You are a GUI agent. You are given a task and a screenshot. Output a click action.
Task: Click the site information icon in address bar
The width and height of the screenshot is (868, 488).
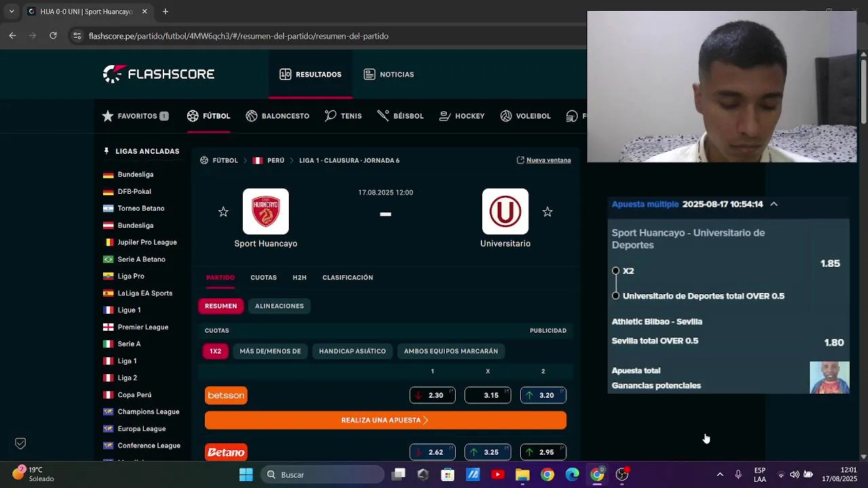pos(77,36)
